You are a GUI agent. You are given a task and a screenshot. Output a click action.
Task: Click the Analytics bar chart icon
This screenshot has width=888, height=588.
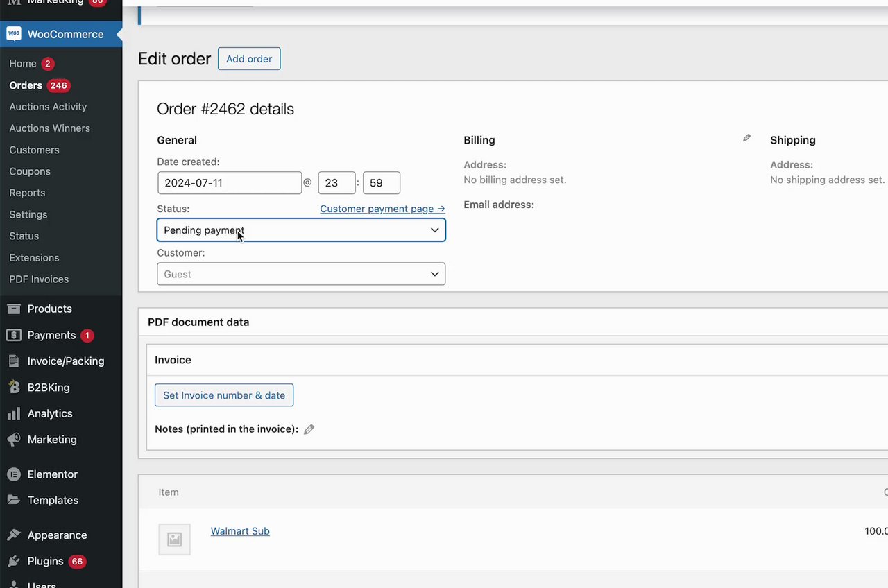pos(14,414)
